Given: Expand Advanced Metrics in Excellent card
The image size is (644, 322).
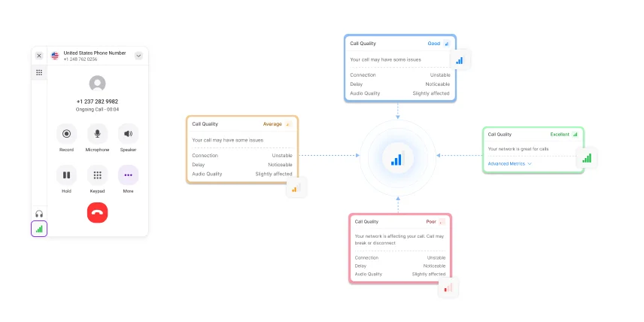Looking at the screenshot, I should coord(510,163).
